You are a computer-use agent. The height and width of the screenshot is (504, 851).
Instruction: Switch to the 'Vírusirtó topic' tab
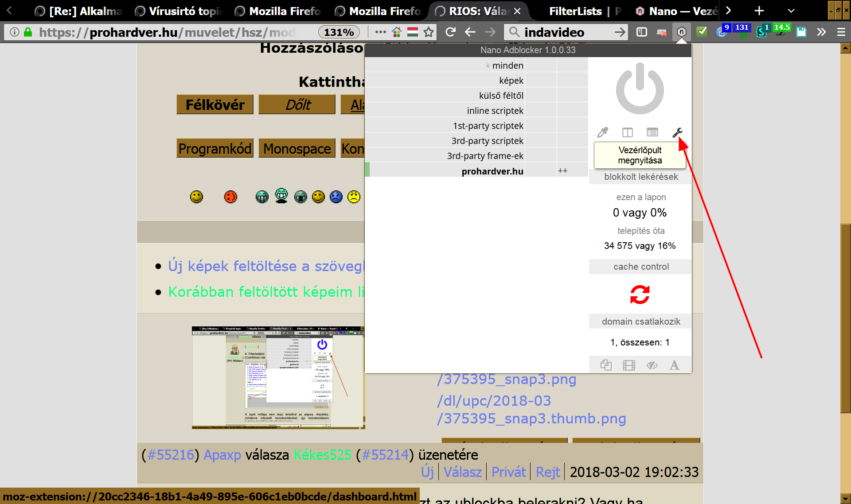pyautogui.click(x=179, y=11)
